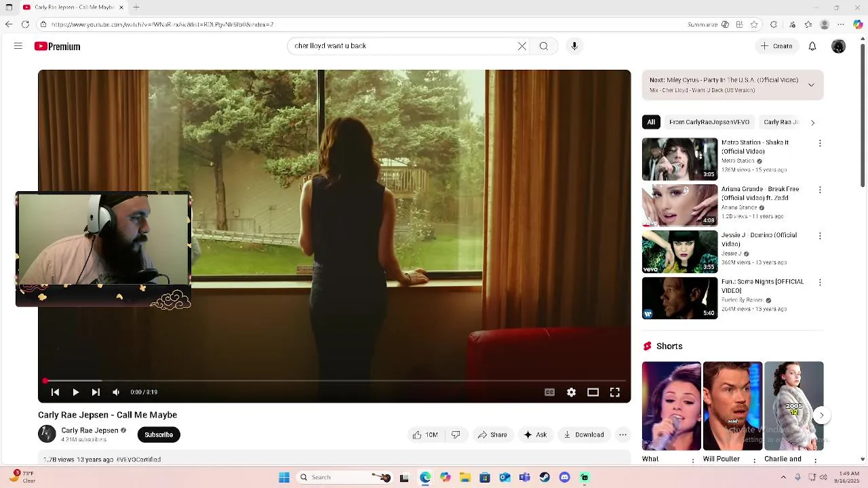This screenshot has height=488, width=868.
Task: Open the browser profile icon
Action: [x=825, y=24]
